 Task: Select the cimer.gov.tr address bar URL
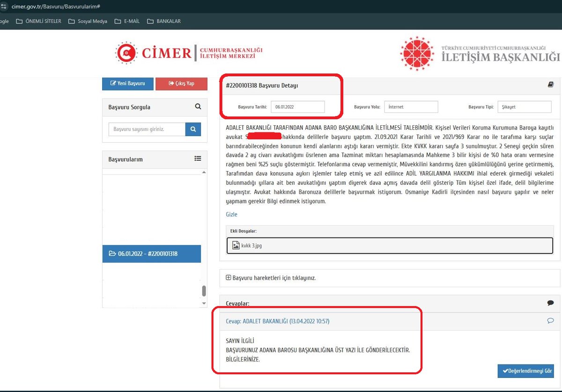coord(55,7)
